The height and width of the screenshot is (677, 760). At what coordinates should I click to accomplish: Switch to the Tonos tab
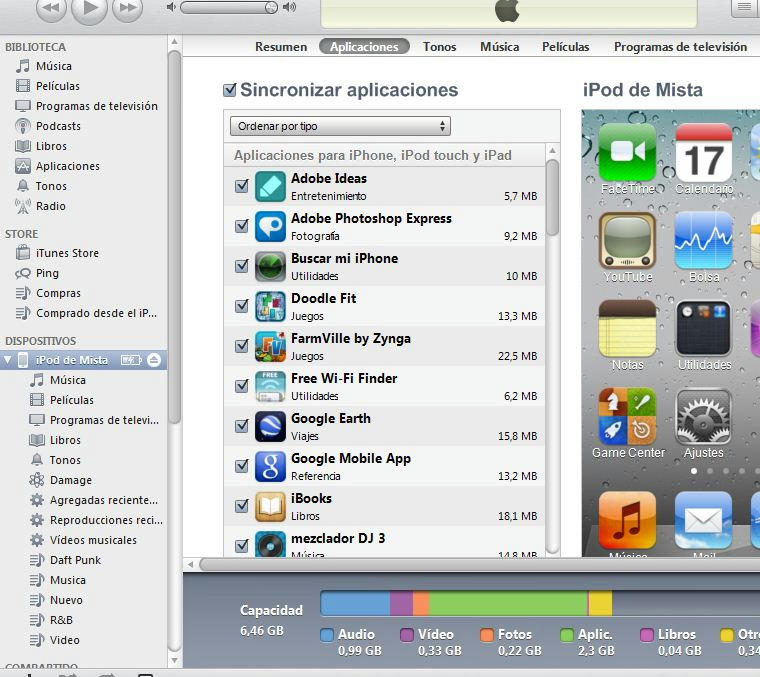439,47
